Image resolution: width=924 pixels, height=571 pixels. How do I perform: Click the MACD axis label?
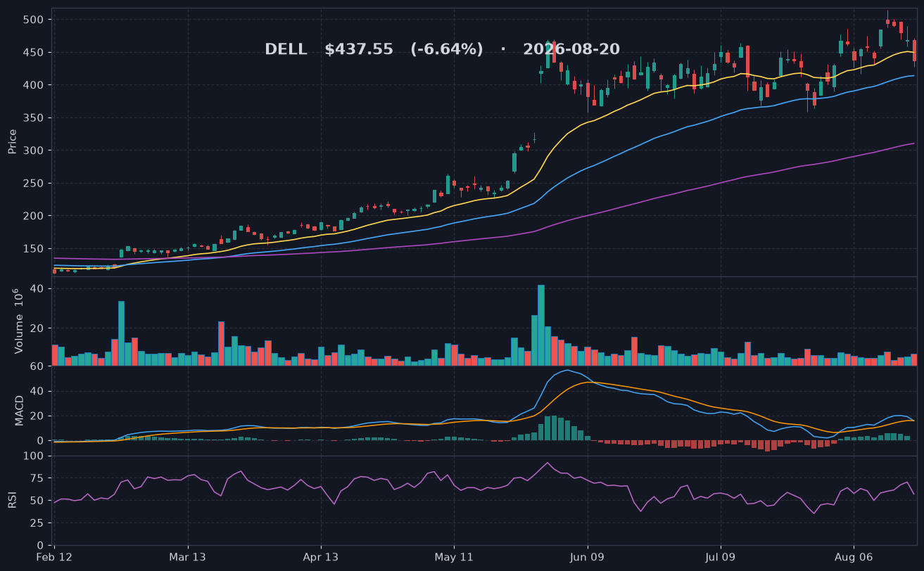[x=20, y=410]
